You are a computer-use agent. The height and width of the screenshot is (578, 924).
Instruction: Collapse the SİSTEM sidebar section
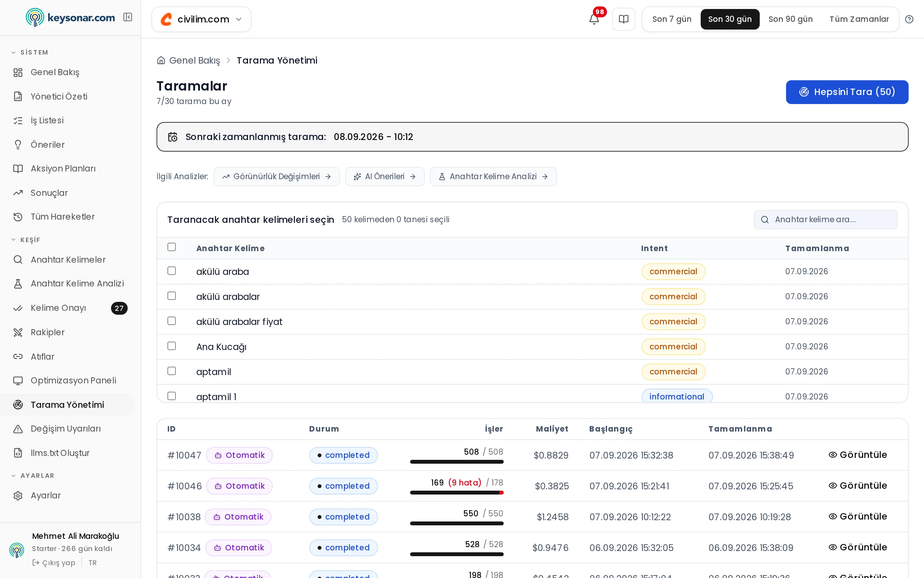[30, 52]
